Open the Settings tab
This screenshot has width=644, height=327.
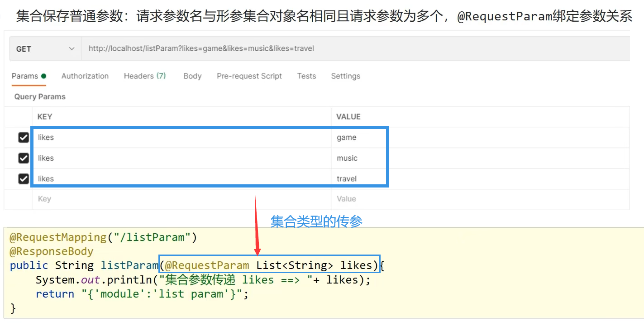pos(346,76)
